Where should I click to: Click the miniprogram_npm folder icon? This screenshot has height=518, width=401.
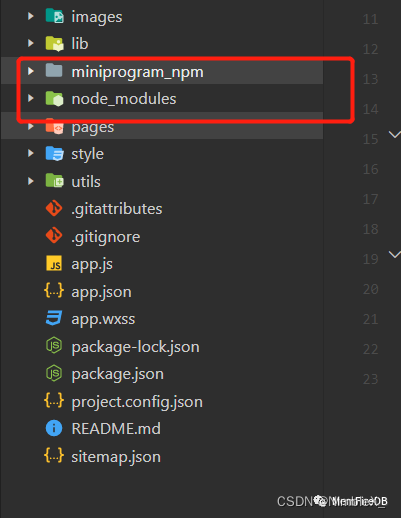(x=54, y=71)
